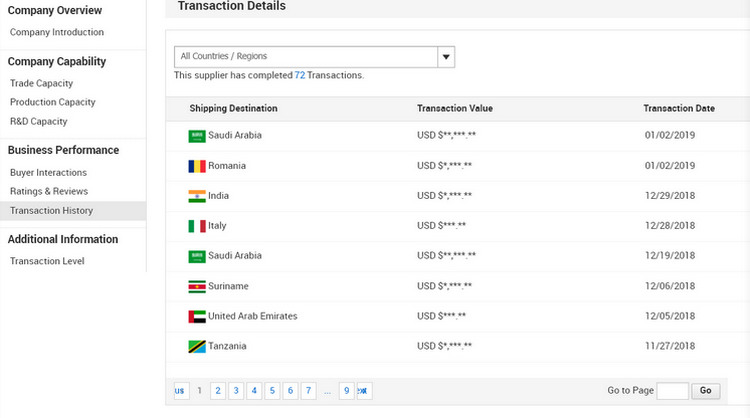Image resolution: width=750 pixels, height=418 pixels.
Task: Click the dropdown arrow beside country filter
Action: pos(446,57)
